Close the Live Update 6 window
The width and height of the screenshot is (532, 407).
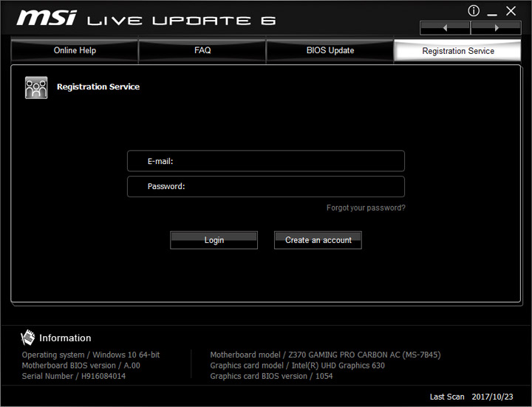pyautogui.click(x=511, y=11)
